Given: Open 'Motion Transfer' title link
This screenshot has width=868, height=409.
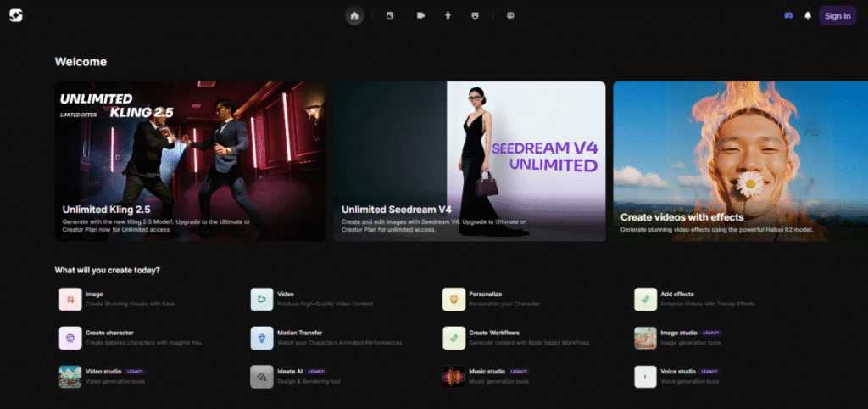Looking at the screenshot, I should click(299, 333).
